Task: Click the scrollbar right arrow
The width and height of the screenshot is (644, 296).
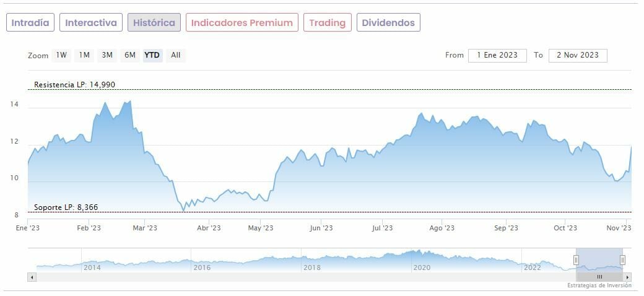Action: (x=627, y=277)
